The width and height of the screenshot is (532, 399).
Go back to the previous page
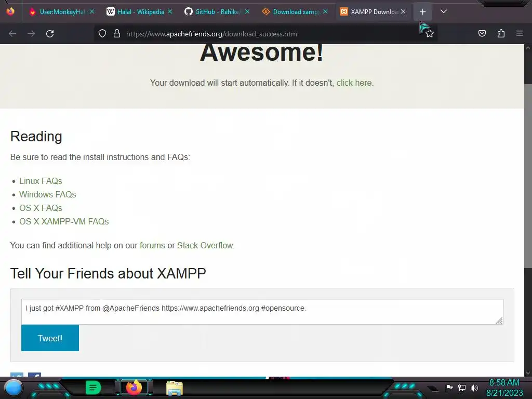12,34
